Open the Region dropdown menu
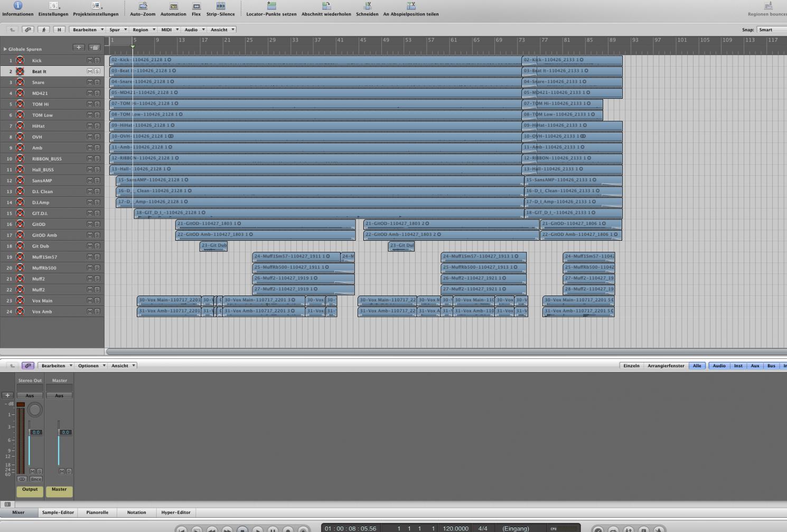Image resolution: width=787 pixels, height=532 pixels. (143, 30)
